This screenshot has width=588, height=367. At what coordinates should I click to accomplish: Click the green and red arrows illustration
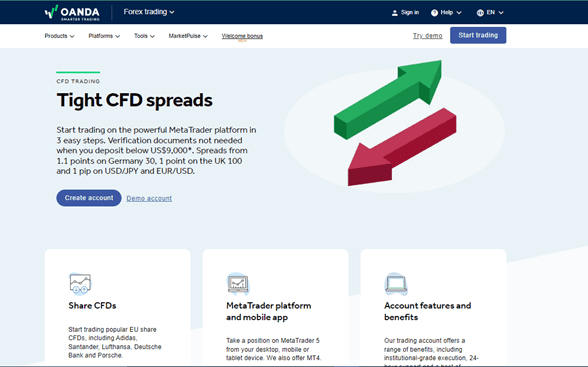[394, 123]
